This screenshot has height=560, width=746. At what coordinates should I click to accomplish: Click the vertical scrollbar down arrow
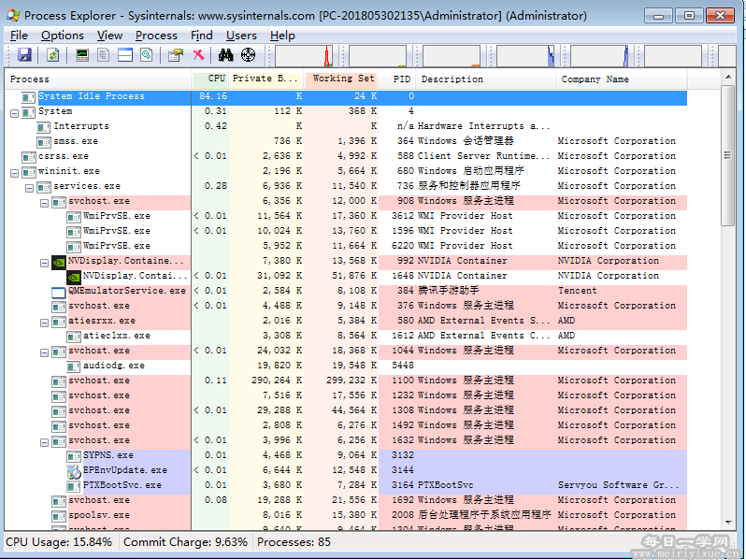(x=728, y=522)
